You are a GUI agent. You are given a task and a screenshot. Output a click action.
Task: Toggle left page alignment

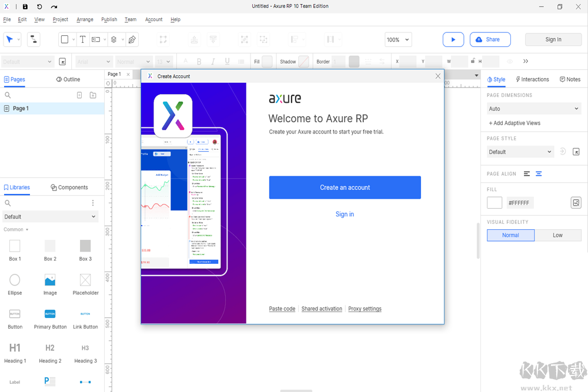tap(527, 173)
